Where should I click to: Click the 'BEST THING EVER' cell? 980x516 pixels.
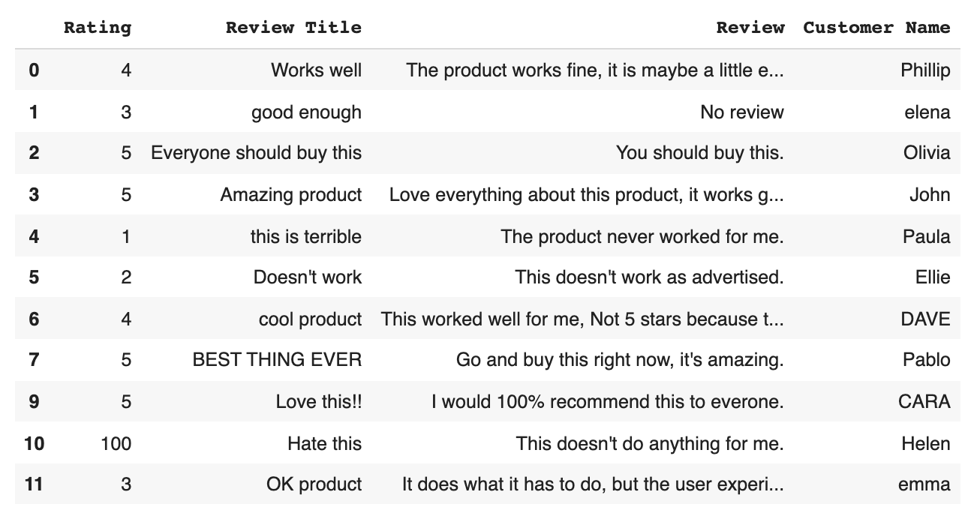click(x=277, y=360)
